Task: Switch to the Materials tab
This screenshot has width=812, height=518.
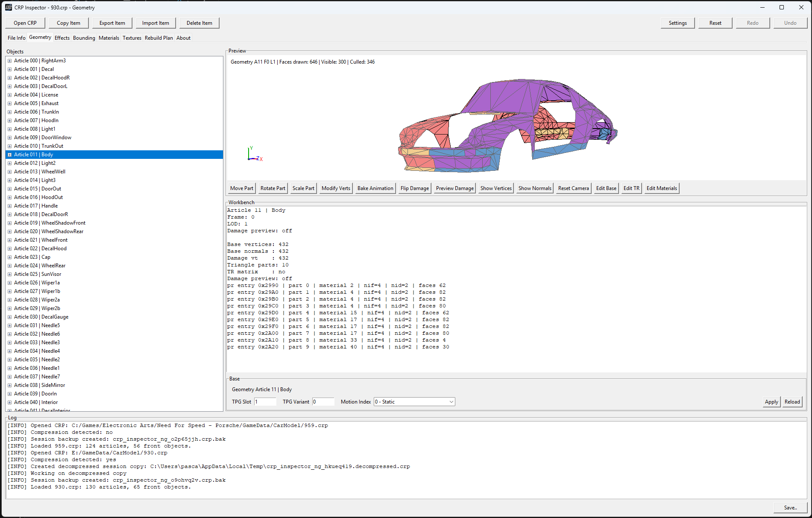Action: pos(108,38)
